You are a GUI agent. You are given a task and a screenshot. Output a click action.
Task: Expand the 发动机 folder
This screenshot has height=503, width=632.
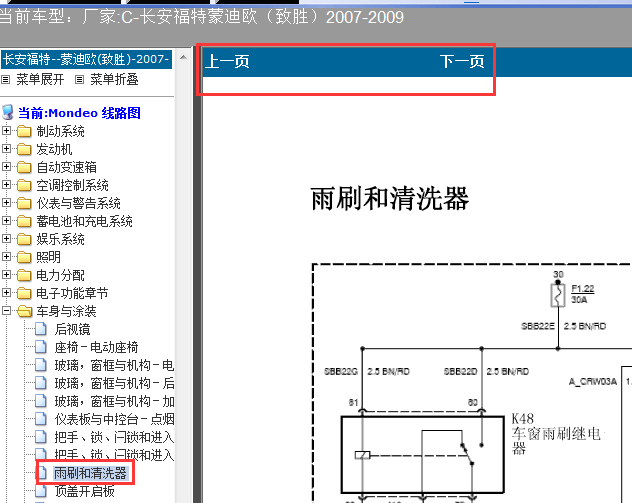point(6,148)
